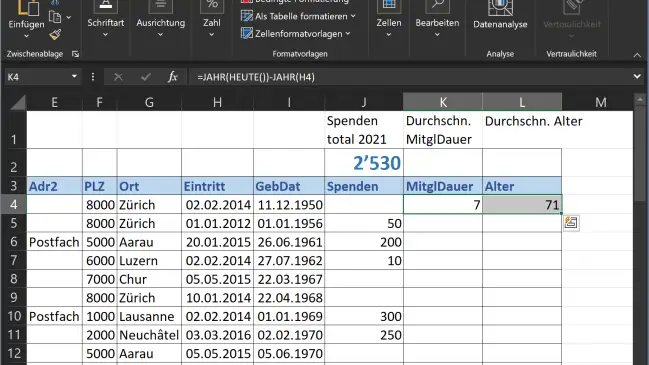Open the Einfügen paste dropdown

click(26, 36)
